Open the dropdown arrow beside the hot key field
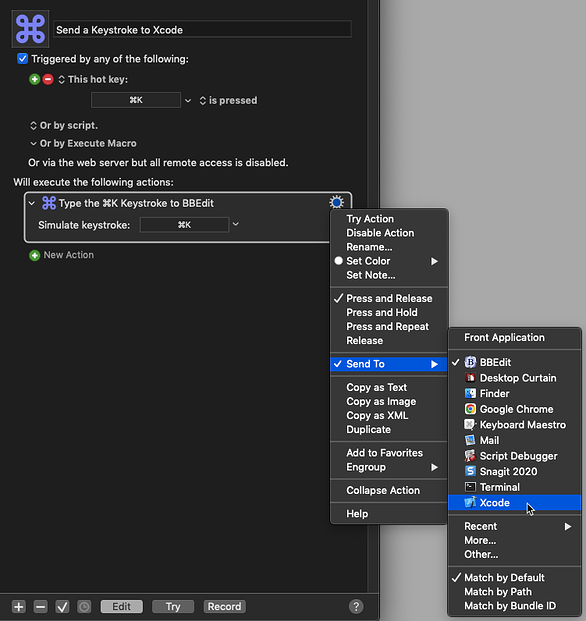Image resolution: width=586 pixels, height=621 pixels. coord(188,101)
